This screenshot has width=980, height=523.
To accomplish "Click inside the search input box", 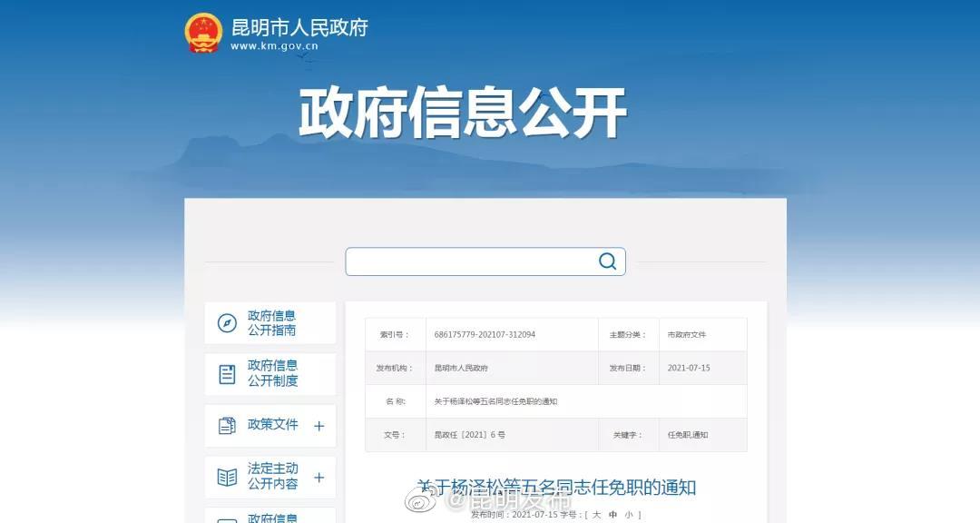I will (463, 261).
